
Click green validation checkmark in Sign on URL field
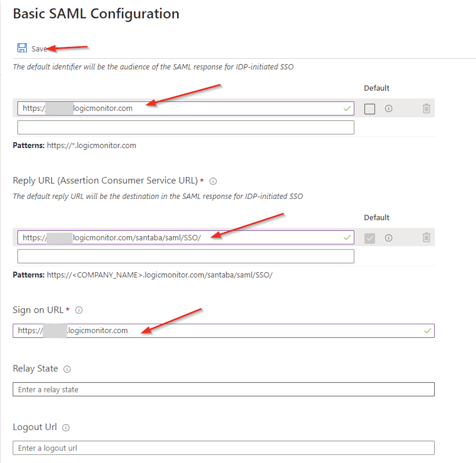point(427,330)
